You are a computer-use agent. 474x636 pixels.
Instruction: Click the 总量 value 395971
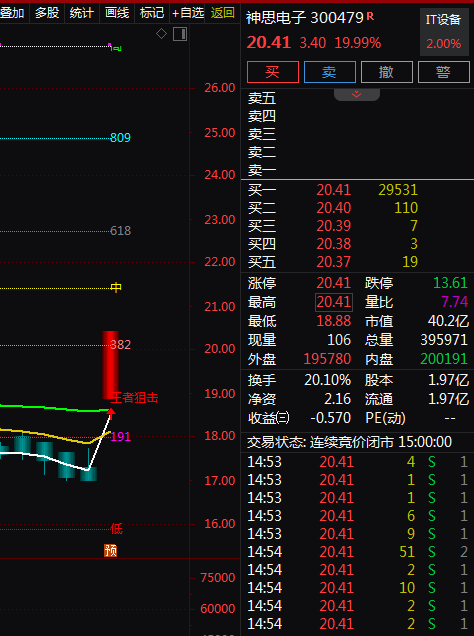444,340
